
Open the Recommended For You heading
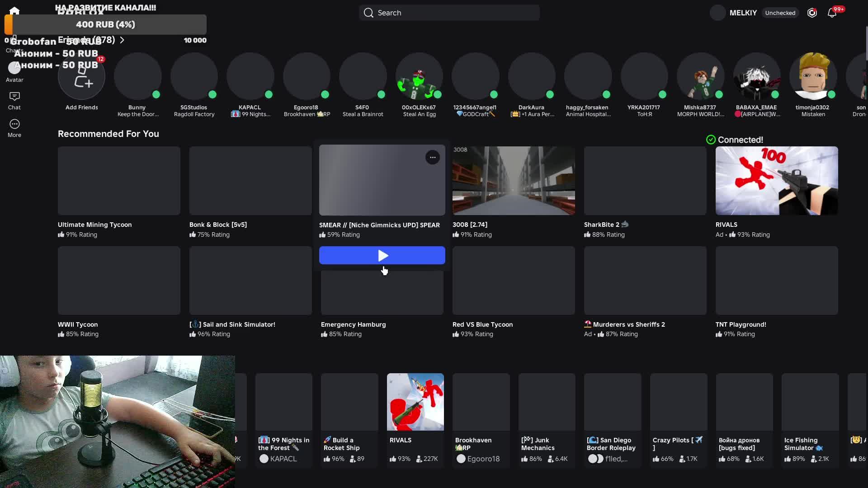(108, 134)
